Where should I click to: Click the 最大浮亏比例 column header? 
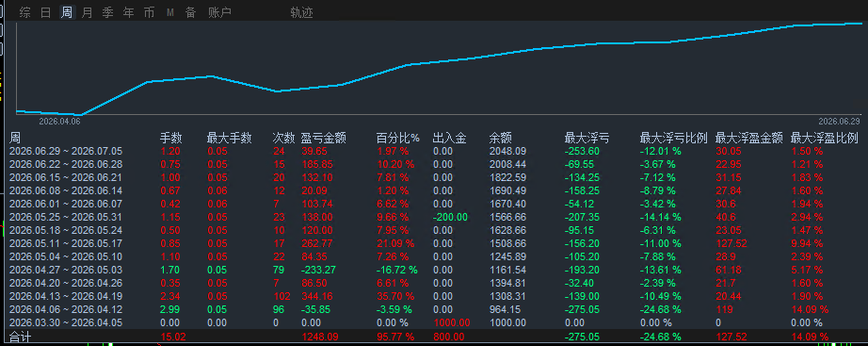674,138
